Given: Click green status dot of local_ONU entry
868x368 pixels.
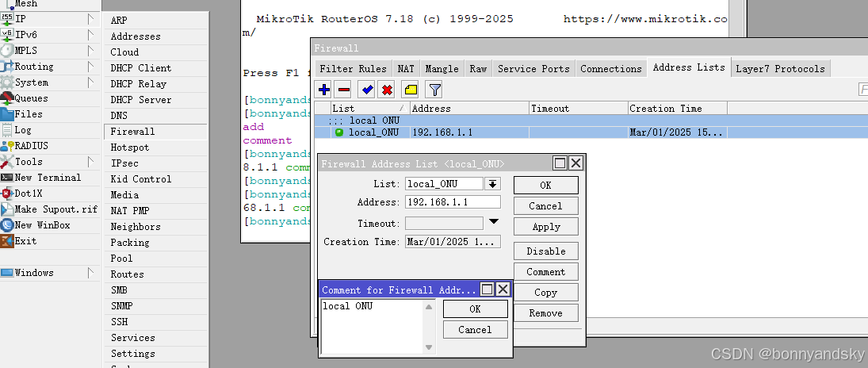Looking at the screenshot, I should (x=338, y=132).
